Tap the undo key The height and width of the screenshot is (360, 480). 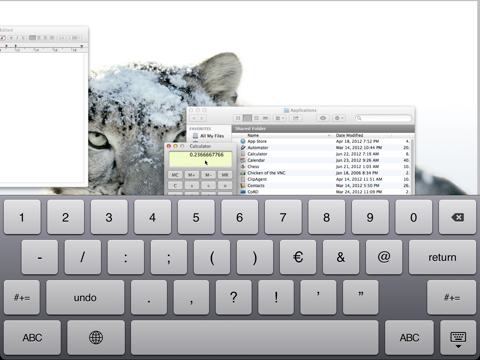click(x=85, y=297)
